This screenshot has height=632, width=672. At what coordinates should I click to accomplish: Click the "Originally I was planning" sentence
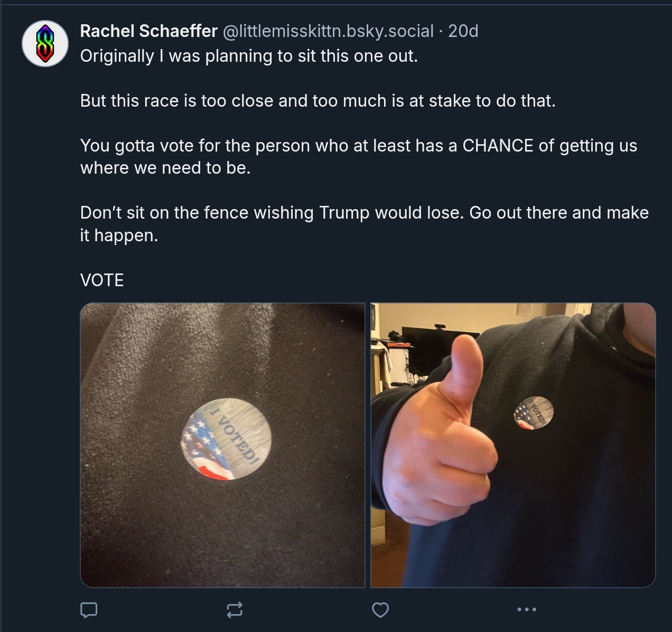249,56
